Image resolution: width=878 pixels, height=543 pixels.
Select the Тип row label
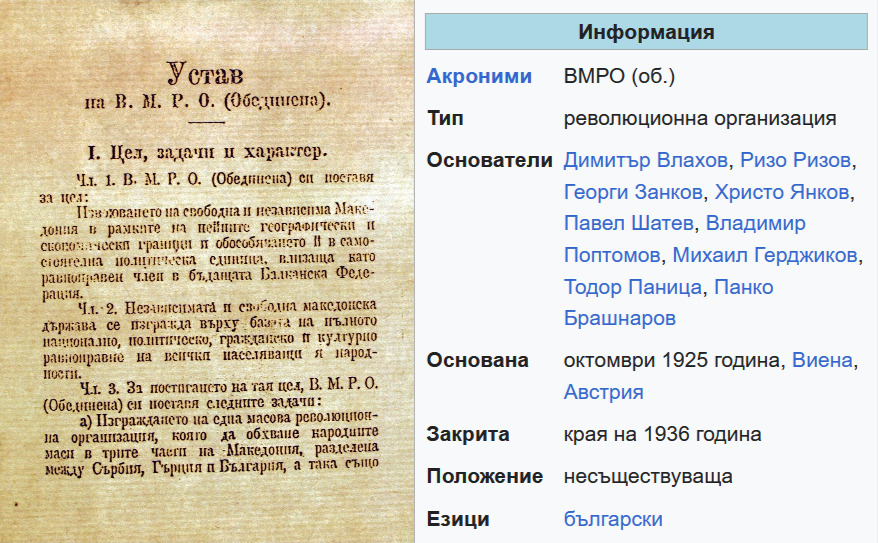[x=445, y=119]
